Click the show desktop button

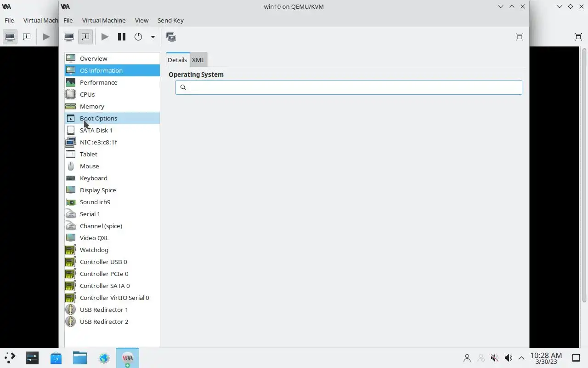click(x=576, y=358)
